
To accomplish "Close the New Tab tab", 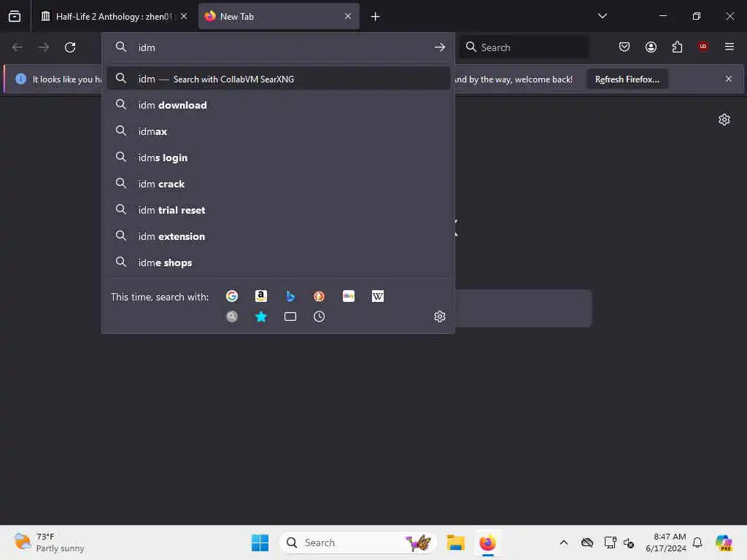I will (x=348, y=16).
